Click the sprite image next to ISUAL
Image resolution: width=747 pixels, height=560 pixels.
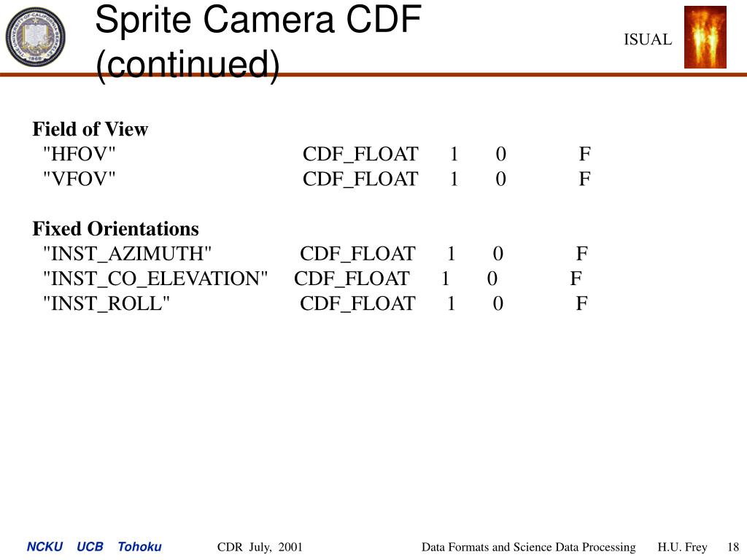coord(705,37)
